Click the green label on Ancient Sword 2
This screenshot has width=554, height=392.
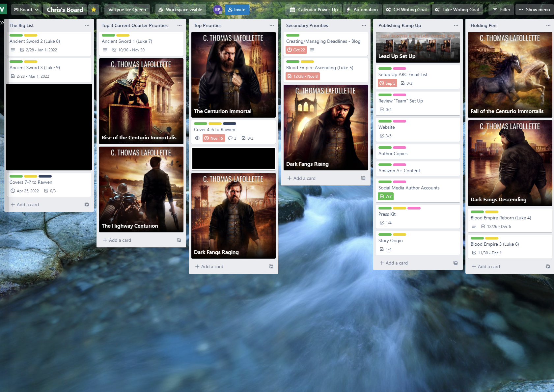pos(16,35)
